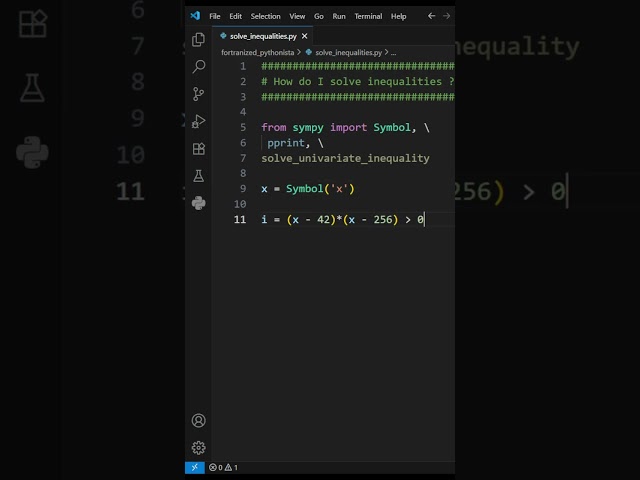Go forward with the right arrow

coord(447,16)
